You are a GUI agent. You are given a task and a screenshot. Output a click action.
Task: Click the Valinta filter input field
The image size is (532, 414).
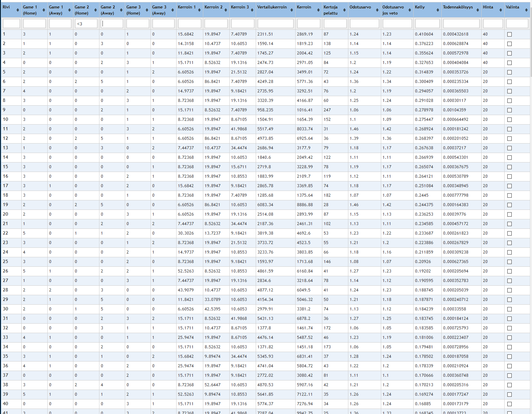tap(517, 24)
